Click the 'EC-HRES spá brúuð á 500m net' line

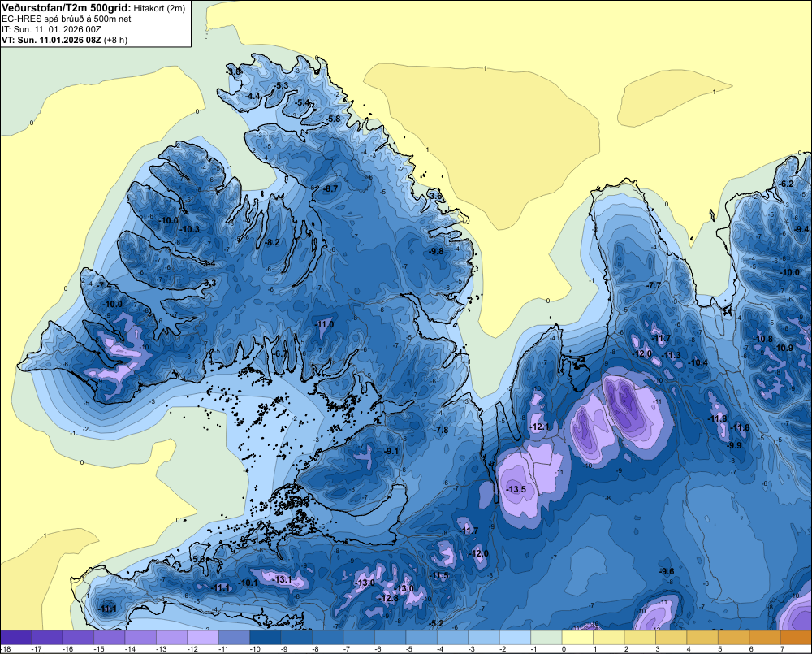(x=67, y=19)
